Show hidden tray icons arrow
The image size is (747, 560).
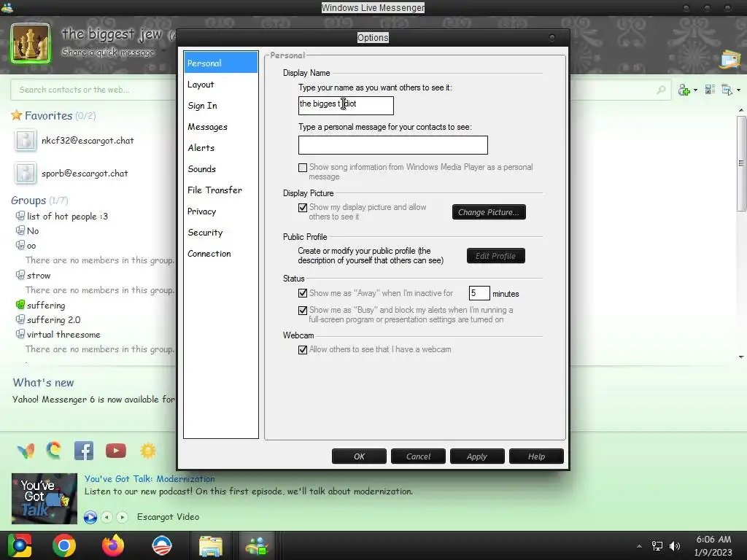pos(639,546)
